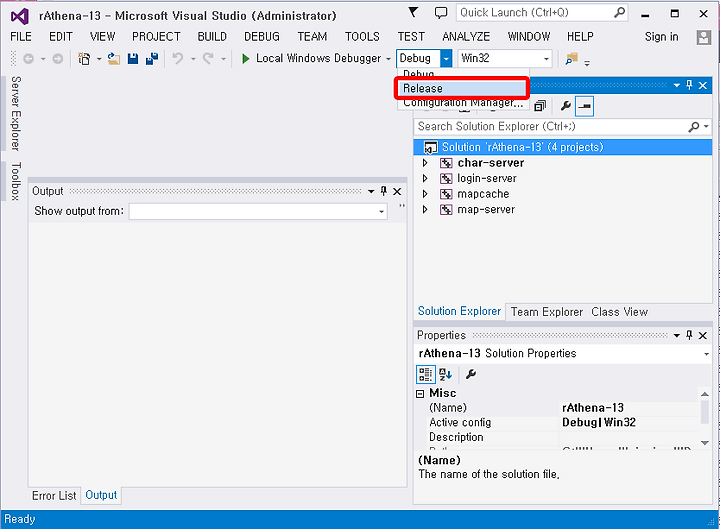
Task: Click Solution Explorer Collapse All icon
Action: tap(540, 106)
